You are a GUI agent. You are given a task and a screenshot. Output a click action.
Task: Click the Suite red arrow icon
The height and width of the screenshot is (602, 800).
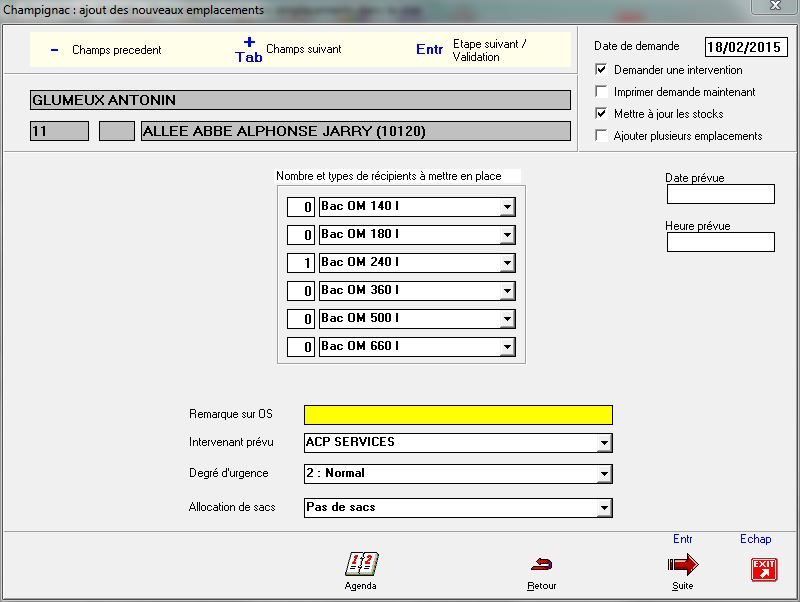(682, 565)
